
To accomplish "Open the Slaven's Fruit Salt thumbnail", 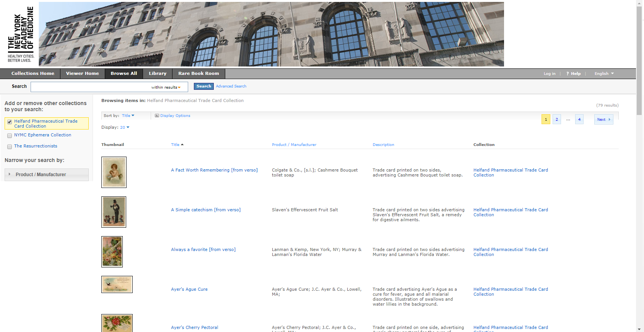I will tap(114, 212).
